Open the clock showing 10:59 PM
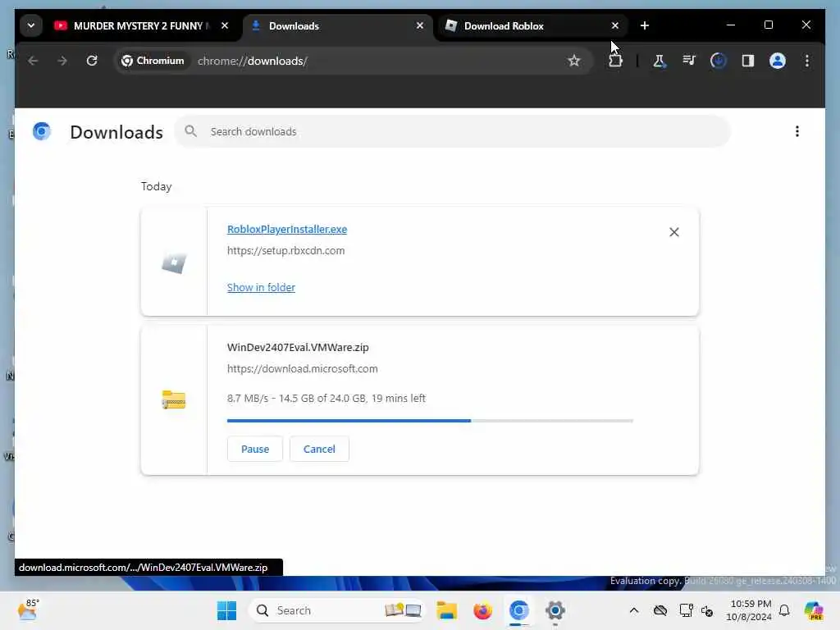This screenshot has height=630, width=840. click(x=750, y=610)
